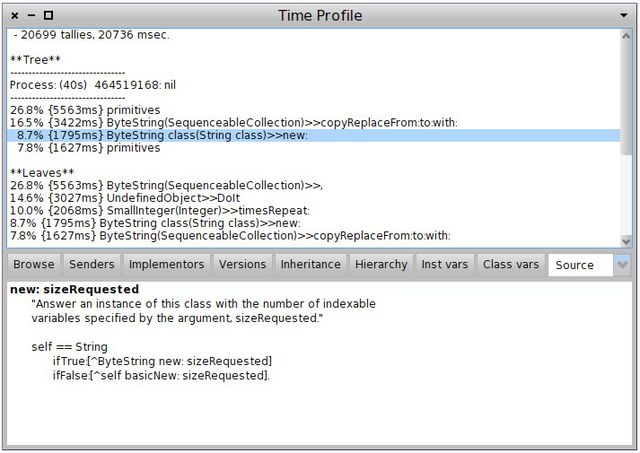Minimize the Time Profile window
Image resolution: width=640 pixels, height=453 pixels.
32,16
